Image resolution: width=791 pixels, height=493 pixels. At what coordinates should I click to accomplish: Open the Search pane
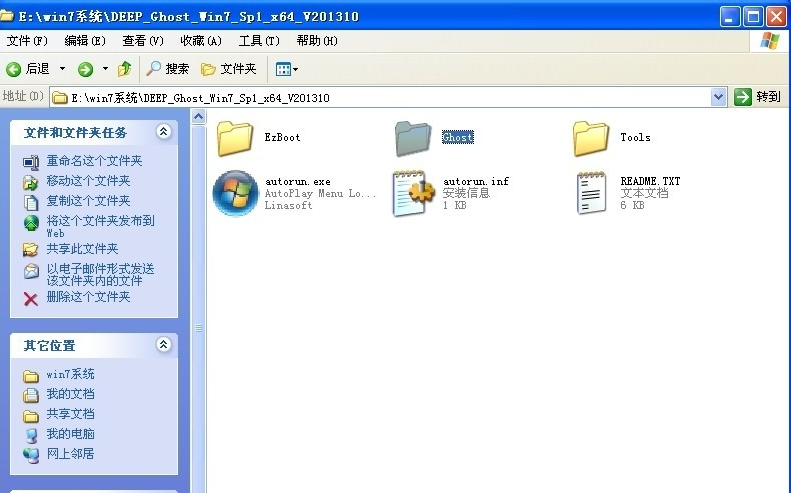[167, 69]
